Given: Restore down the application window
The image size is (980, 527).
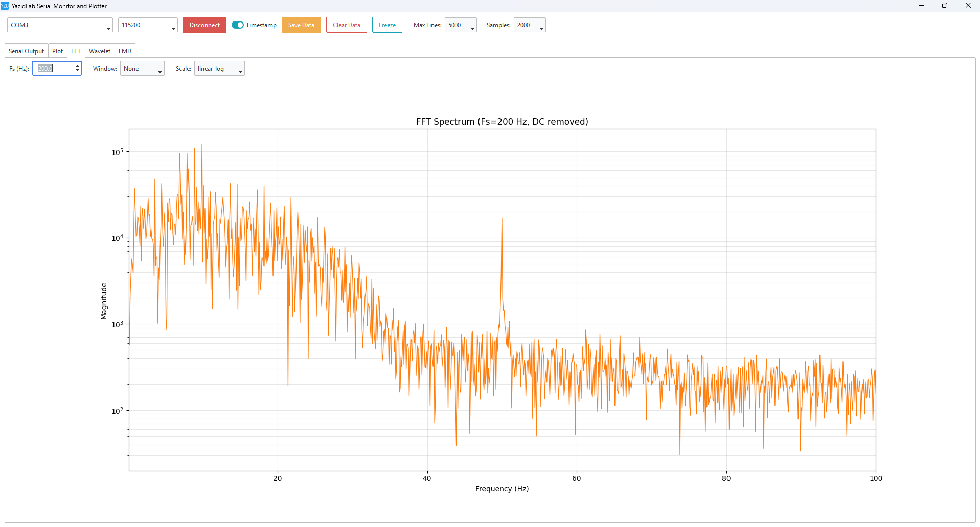Looking at the screenshot, I should [x=945, y=6].
